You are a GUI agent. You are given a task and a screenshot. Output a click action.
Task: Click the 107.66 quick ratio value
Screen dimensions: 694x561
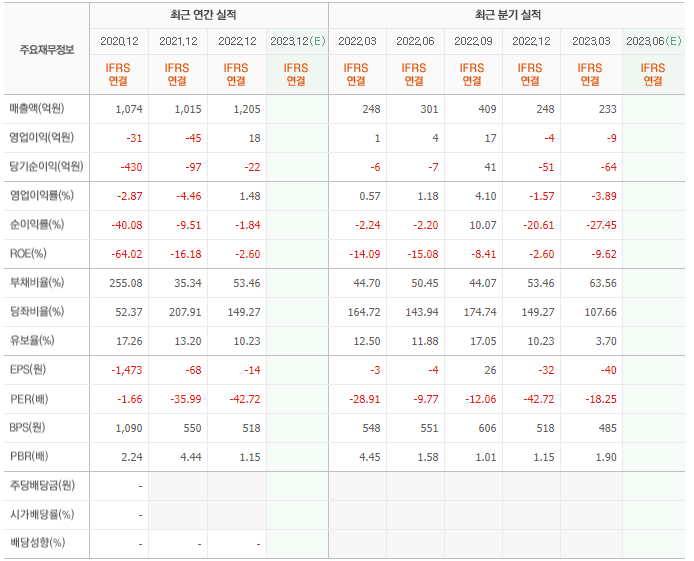(x=601, y=312)
